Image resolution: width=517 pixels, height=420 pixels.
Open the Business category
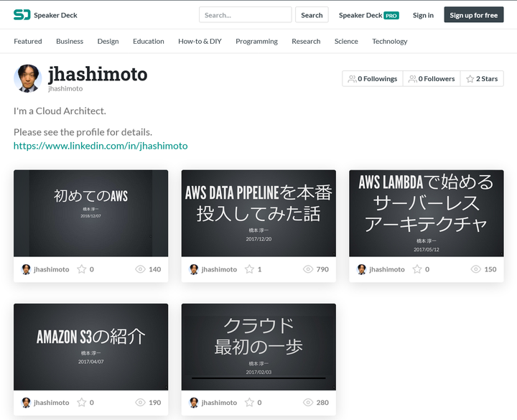(x=70, y=41)
